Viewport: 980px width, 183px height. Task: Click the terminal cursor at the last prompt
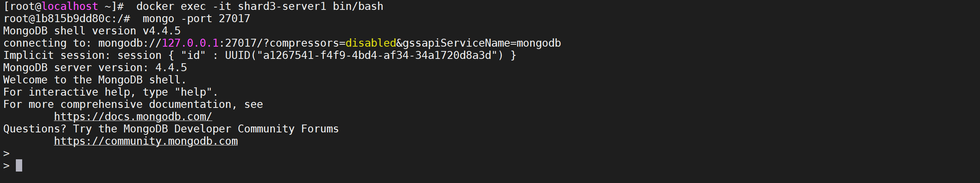[19, 166]
